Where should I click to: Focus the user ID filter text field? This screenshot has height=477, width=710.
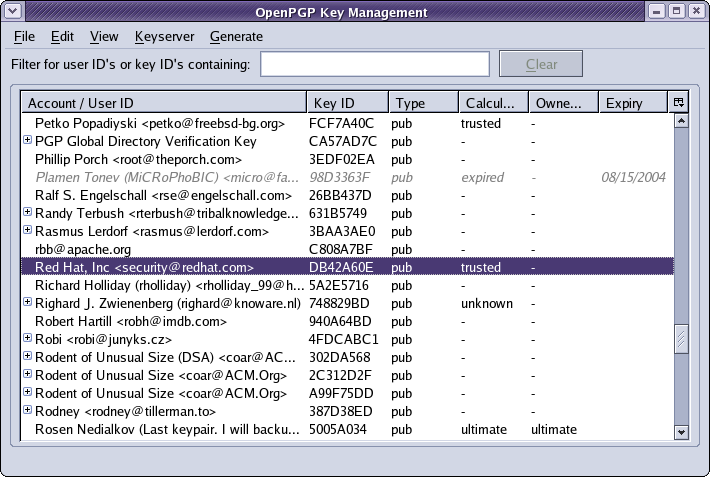pyautogui.click(x=375, y=64)
